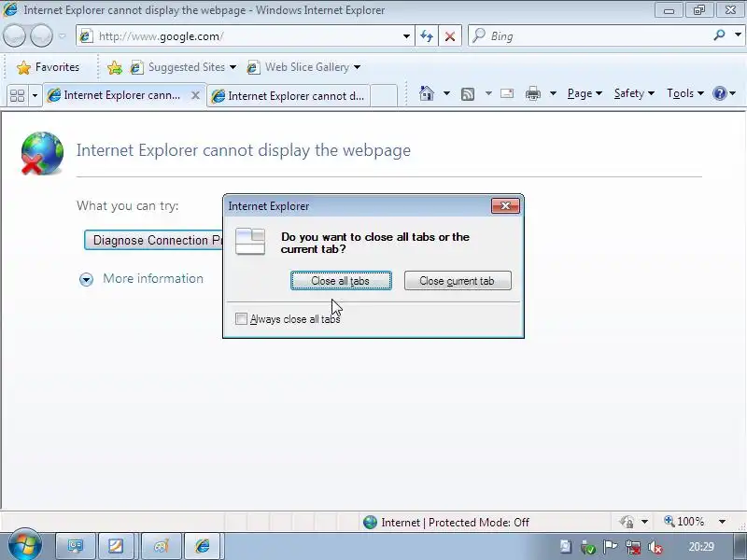Expand the Feeds dropdown arrow
This screenshot has height=560, width=747.
point(488,93)
